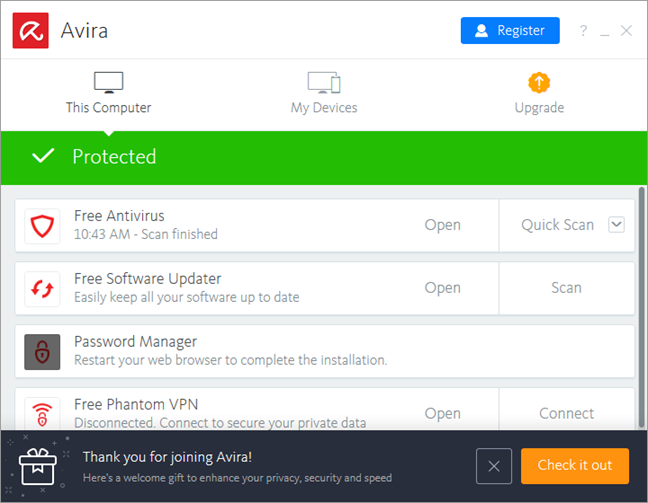Image resolution: width=648 pixels, height=503 pixels.
Task: Open Free Software Updater
Action: pos(443,288)
